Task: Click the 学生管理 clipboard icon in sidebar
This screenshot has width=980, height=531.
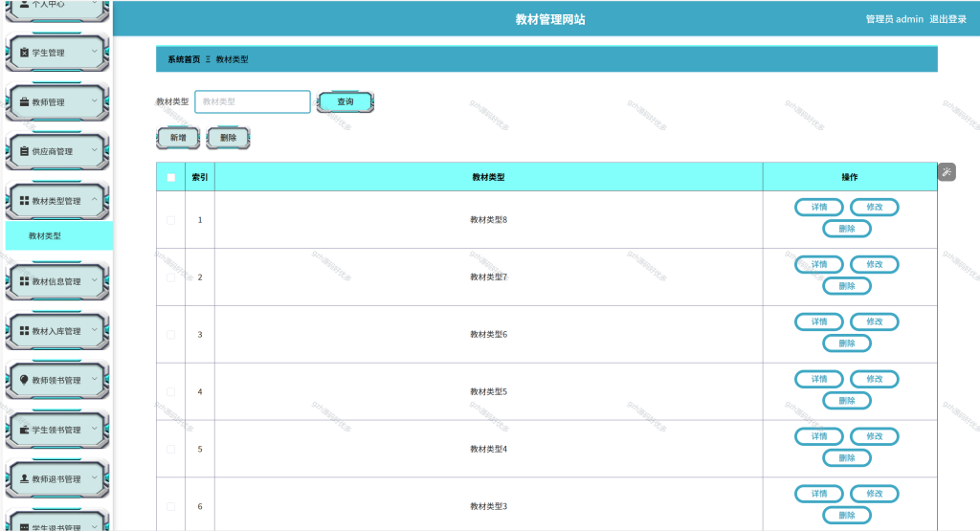Action: [24, 53]
